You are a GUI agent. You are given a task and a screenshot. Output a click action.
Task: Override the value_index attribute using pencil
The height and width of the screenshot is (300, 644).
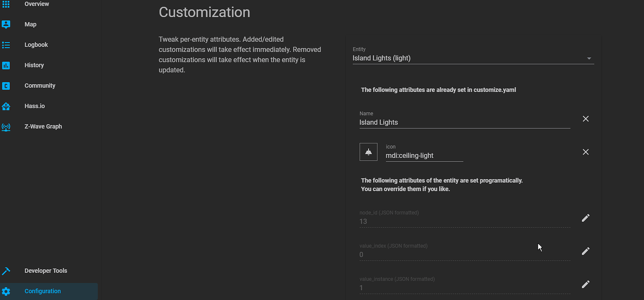(586, 251)
